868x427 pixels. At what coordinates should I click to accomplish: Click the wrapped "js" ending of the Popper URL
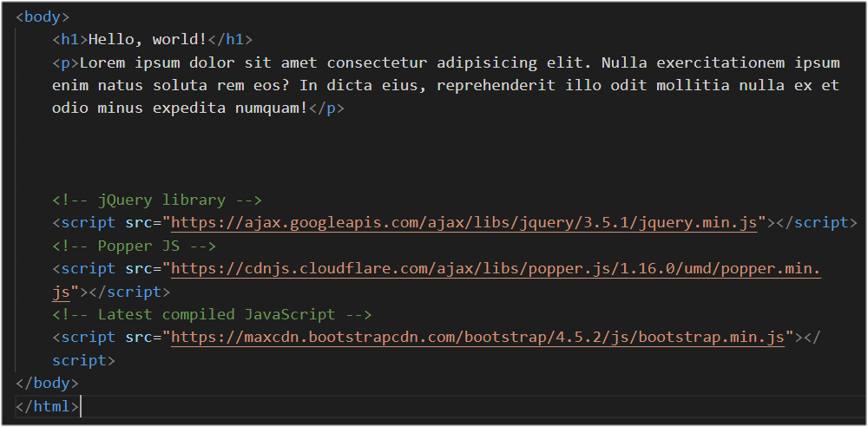pyautogui.click(x=62, y=292)
